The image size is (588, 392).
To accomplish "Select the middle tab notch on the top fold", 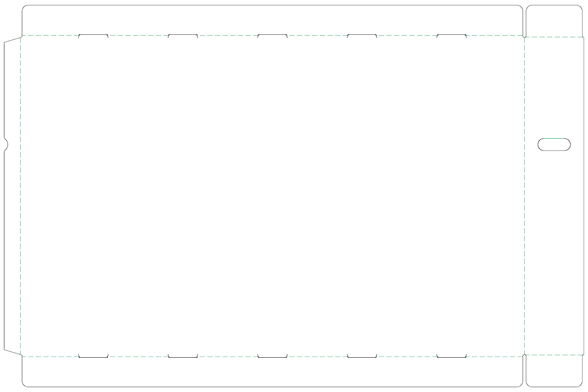I will 272,36.
